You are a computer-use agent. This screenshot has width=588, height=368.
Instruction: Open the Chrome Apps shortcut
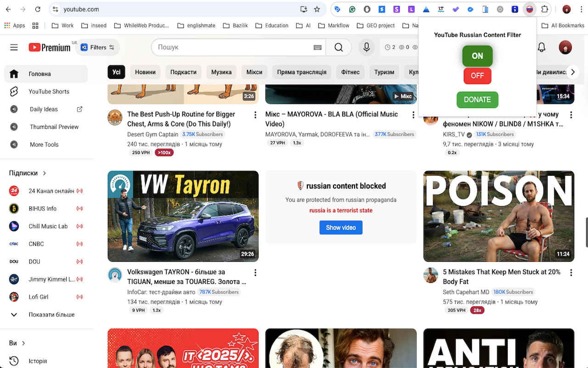[x=15, y=25]
